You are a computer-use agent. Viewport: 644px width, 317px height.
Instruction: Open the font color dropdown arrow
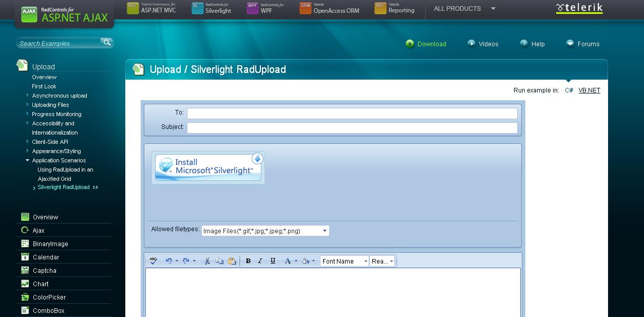tap(296, 261)
